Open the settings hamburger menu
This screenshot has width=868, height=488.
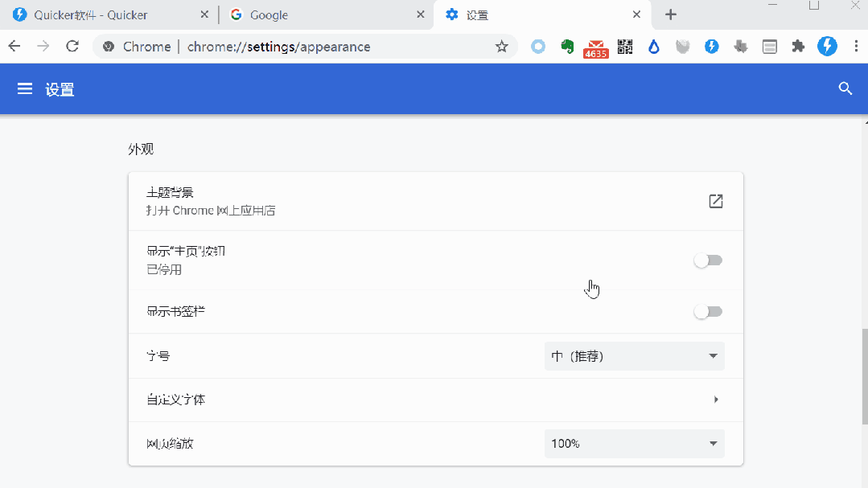coord(25,88)
